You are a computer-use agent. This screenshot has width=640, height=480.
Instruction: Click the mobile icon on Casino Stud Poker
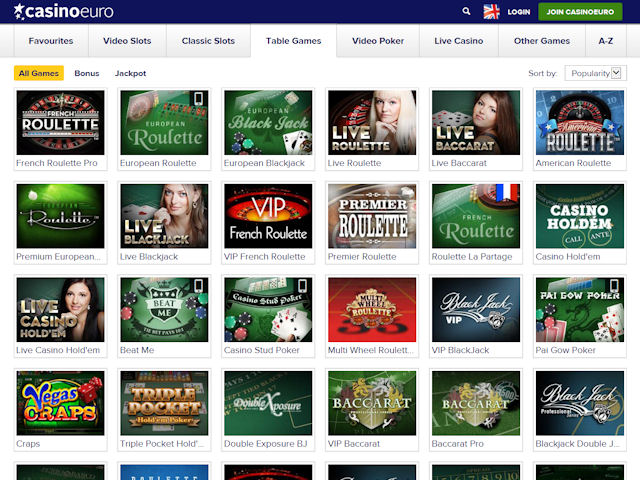click(x=302, y=285)
